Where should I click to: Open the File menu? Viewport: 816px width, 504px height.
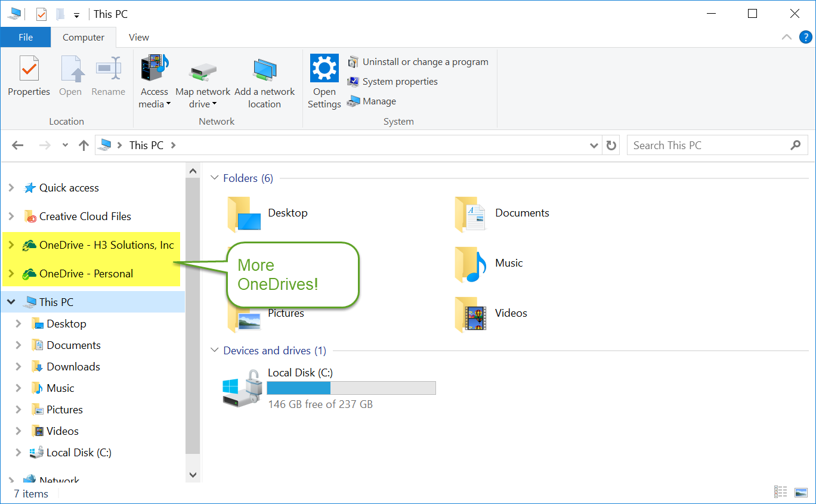[x=25, y=37]
